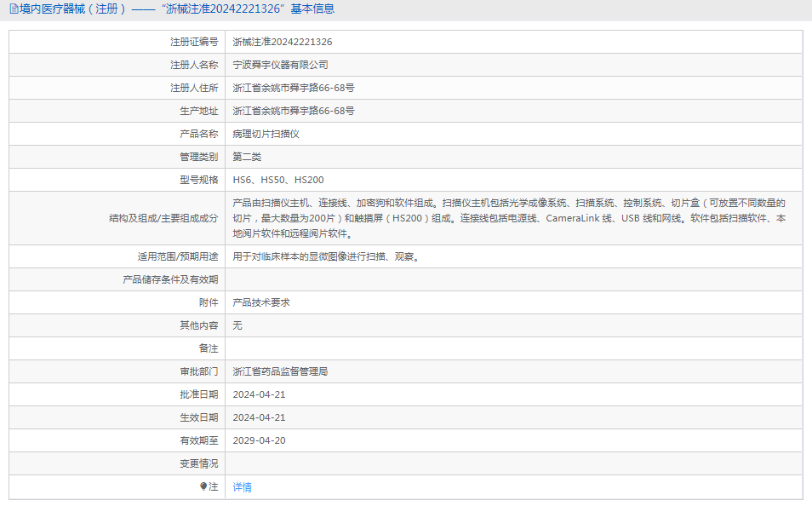This screenshot has height=506, width=812.
Task: Click the 变更情况 row label
Action: [199, 463]
